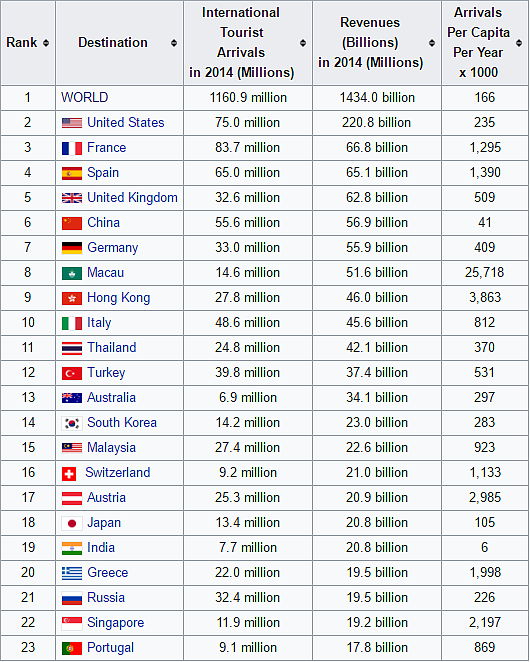530x662 pixels.
Task: Select the '2,197' per capita value
Action: [x=485, y=623]
